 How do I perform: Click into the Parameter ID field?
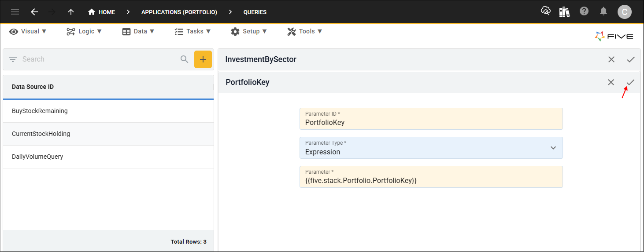[431, 122]
